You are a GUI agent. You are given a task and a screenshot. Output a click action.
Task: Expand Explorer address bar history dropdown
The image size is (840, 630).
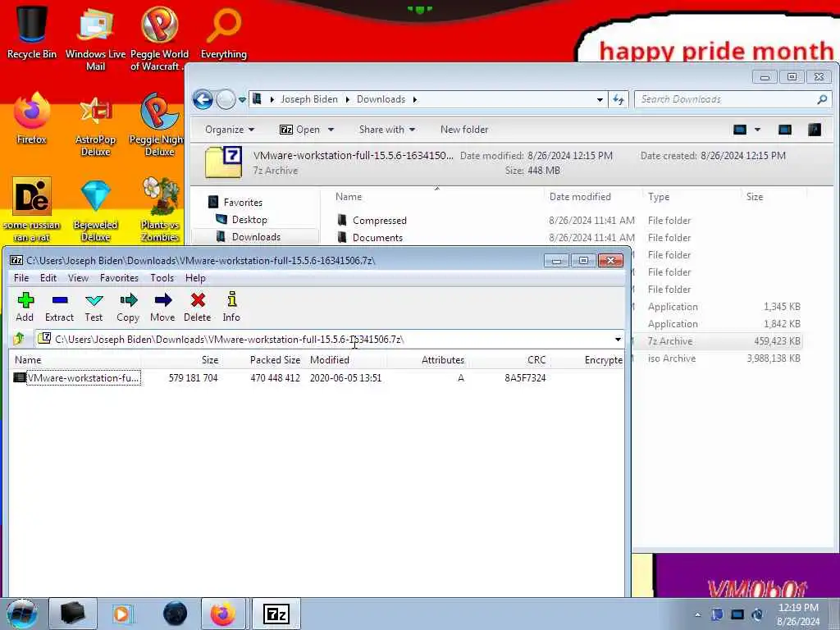pyautogui.click(x=600, y=99)
